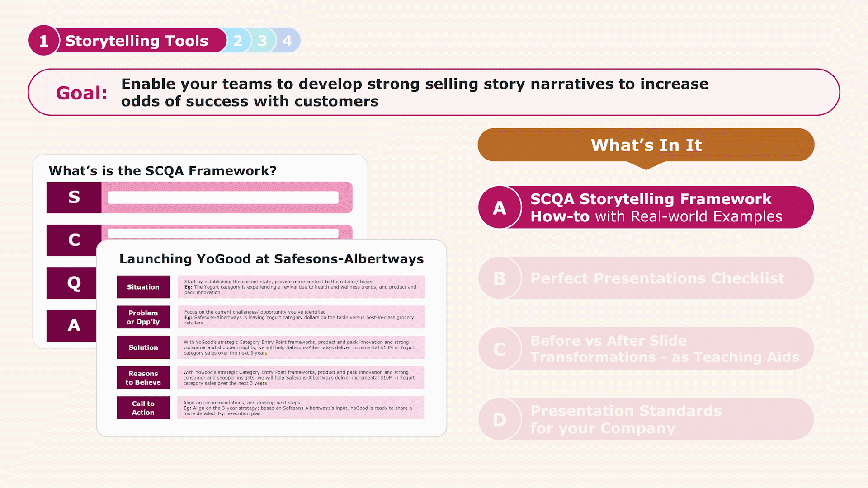Click the letter A circle icon
868x488 pixels.
pos(500,208)
